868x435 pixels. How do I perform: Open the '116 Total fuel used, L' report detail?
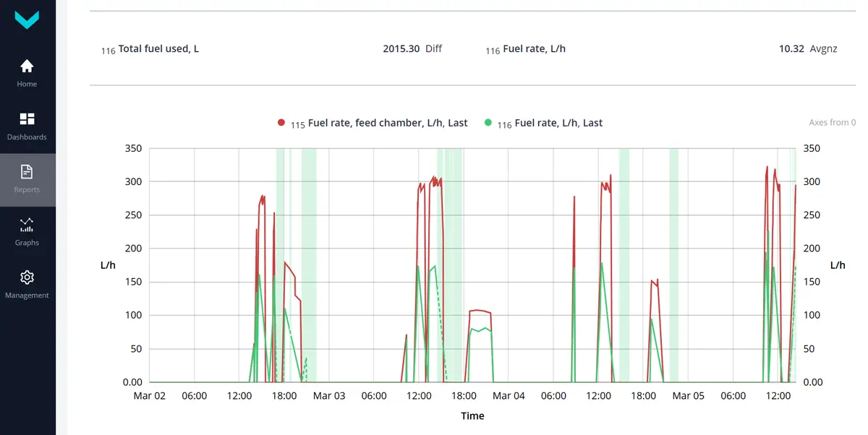(150, 48)
